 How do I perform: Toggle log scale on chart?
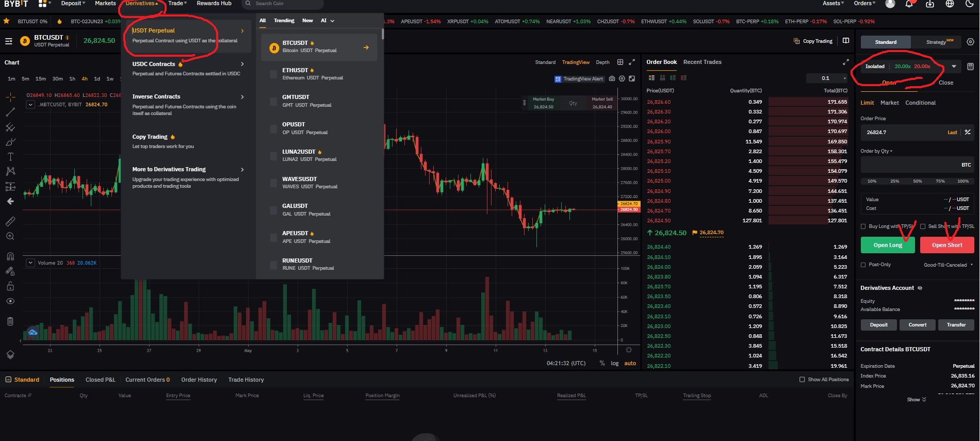[x=615, y=363]
